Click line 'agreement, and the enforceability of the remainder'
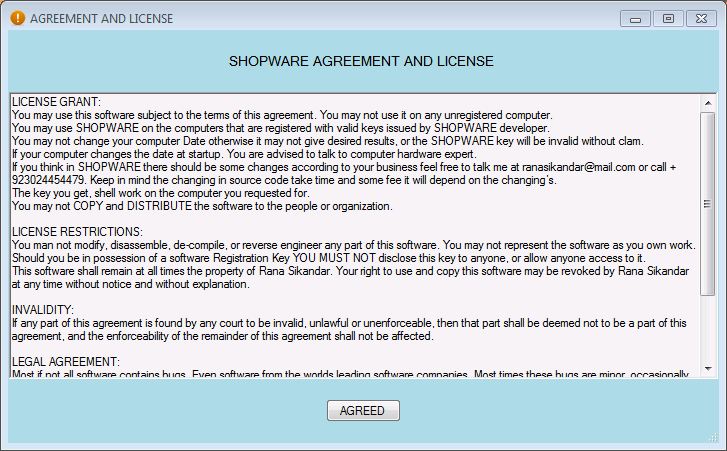The width and height of the screenshot is (727, 451). click(x=223, y=336)
